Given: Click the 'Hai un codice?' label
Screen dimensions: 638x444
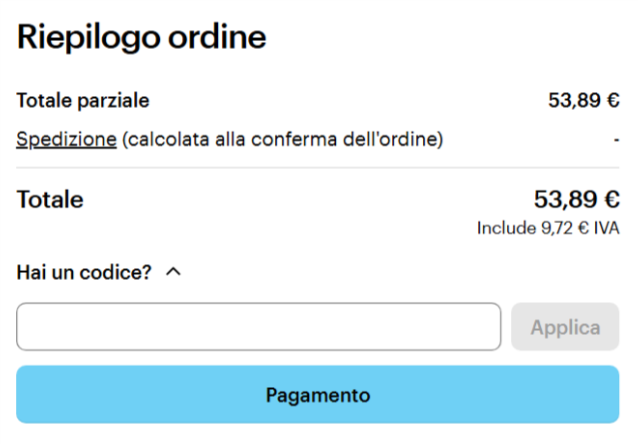Looking at the screenshot, I should [x=83, y=271].
